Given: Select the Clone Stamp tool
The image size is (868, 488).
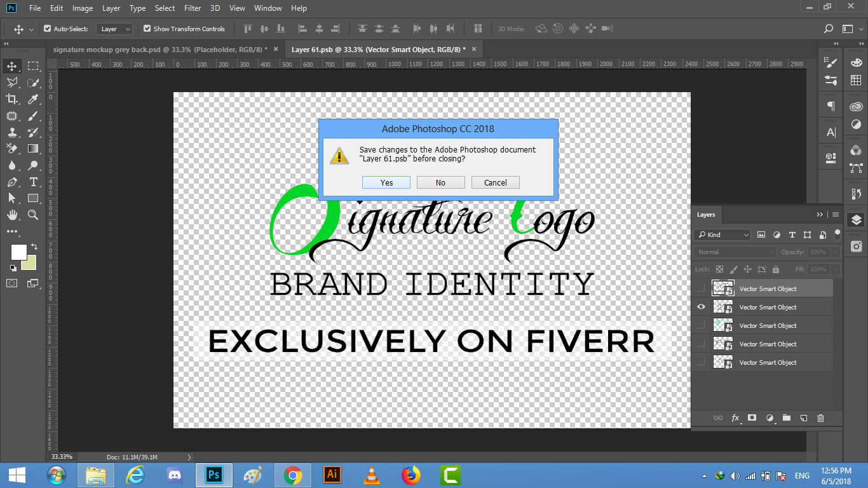Looking at the screenshot, I should 12,132.
